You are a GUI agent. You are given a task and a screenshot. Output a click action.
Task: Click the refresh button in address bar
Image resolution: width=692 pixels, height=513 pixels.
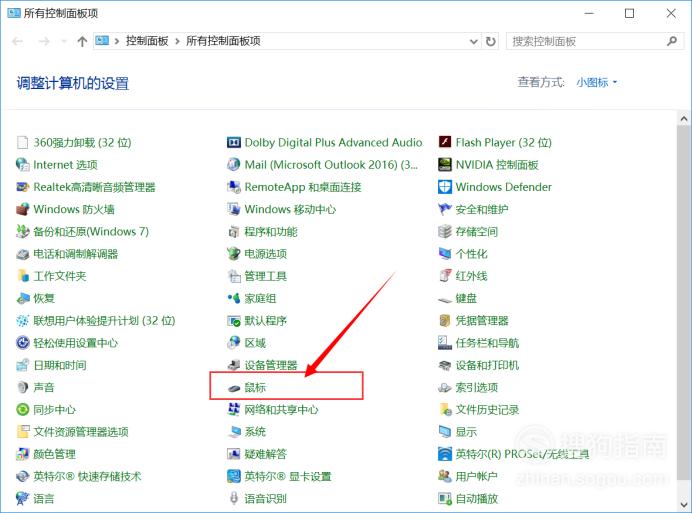click(x=490, y=41)
